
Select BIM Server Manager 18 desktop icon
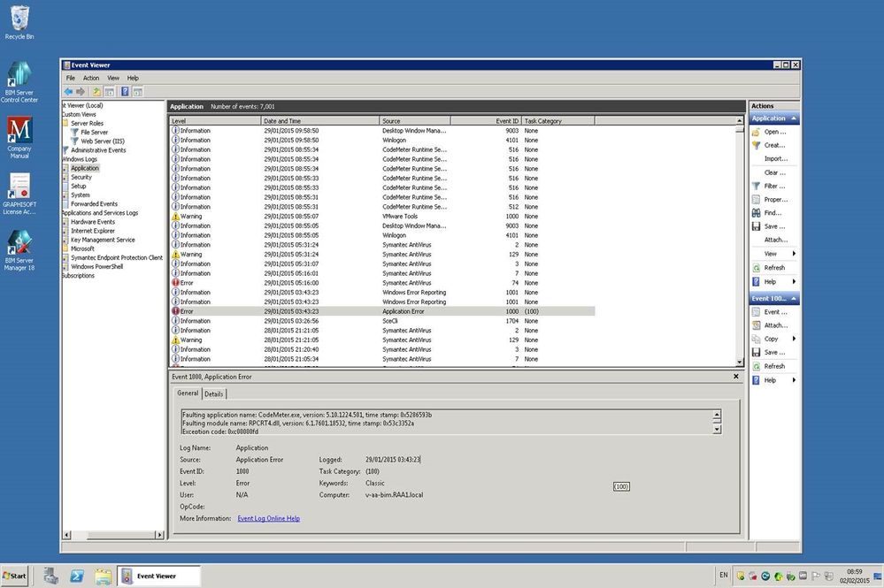tap(19, 249)
